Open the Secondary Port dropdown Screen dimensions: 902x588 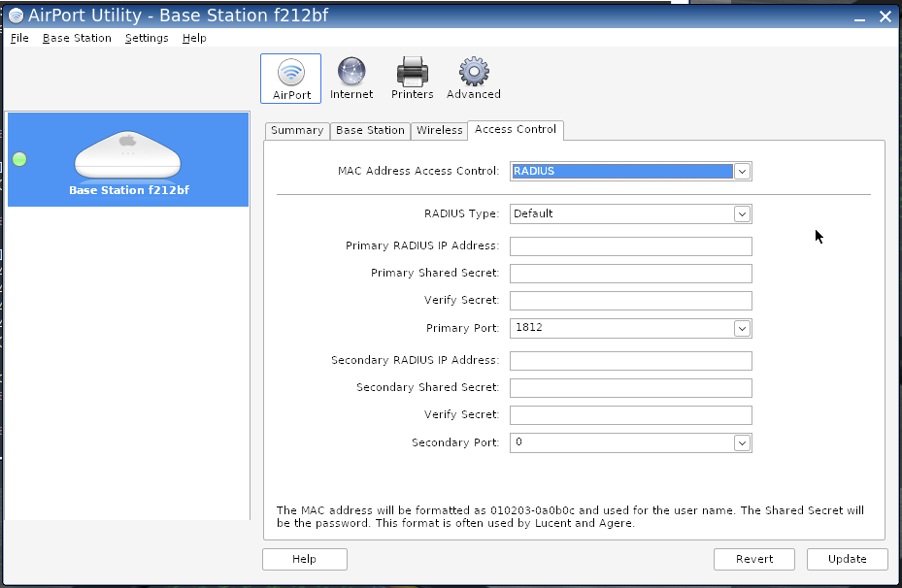[742, 443]
